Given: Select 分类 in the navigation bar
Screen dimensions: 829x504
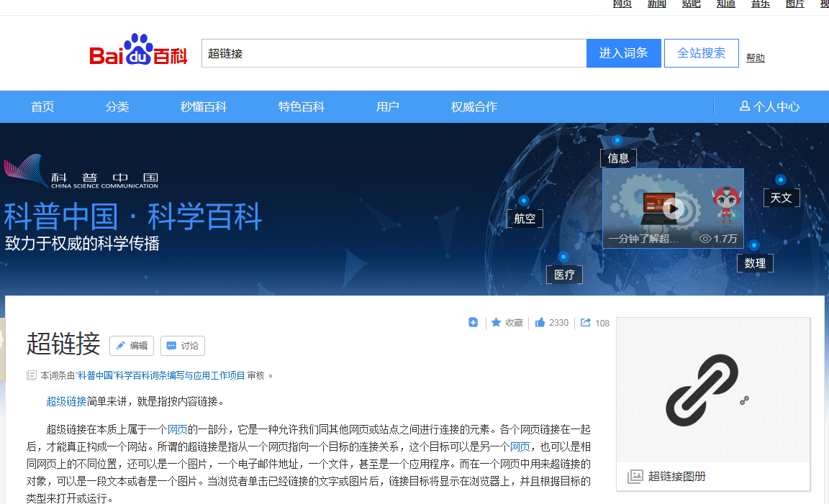Looking at the screenshot, I should [117, 106].
